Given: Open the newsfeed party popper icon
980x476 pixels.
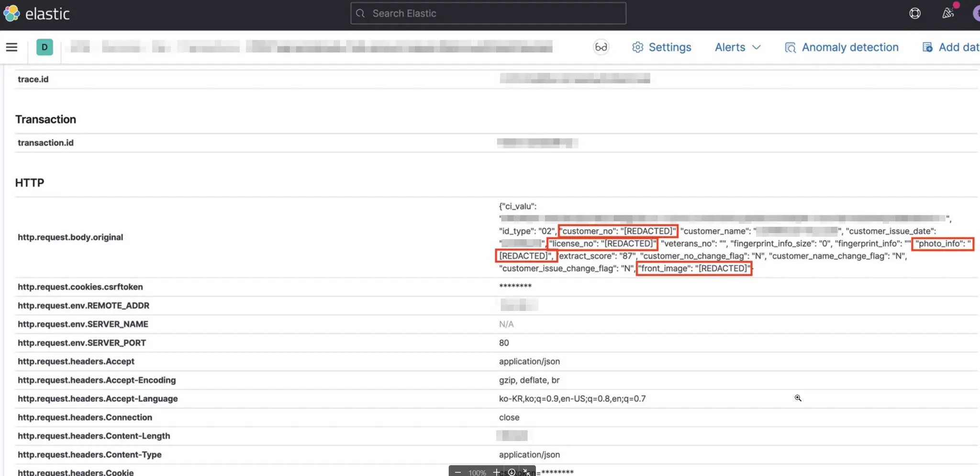Looking at the screenshot, I should click(x=948, y=13).
